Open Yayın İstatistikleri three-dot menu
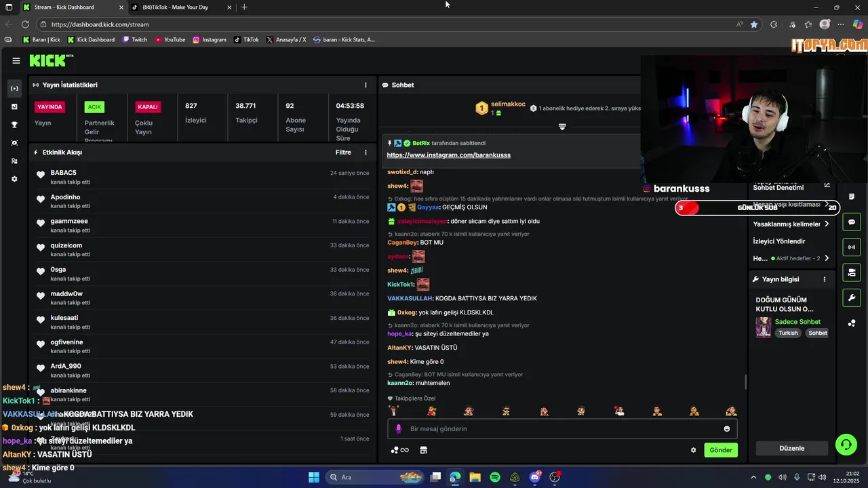Viewport: 868px width, 488px height. pos(366,85)
